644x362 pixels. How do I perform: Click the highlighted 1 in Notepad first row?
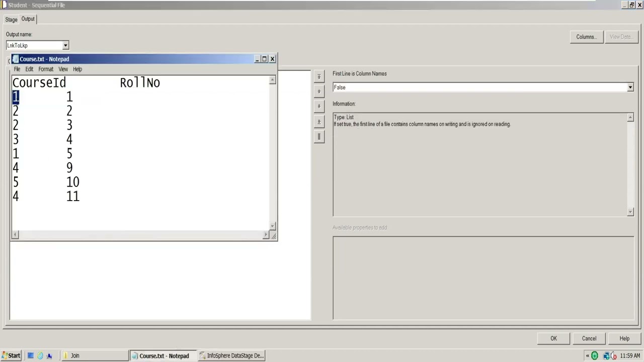pos(16,97)
